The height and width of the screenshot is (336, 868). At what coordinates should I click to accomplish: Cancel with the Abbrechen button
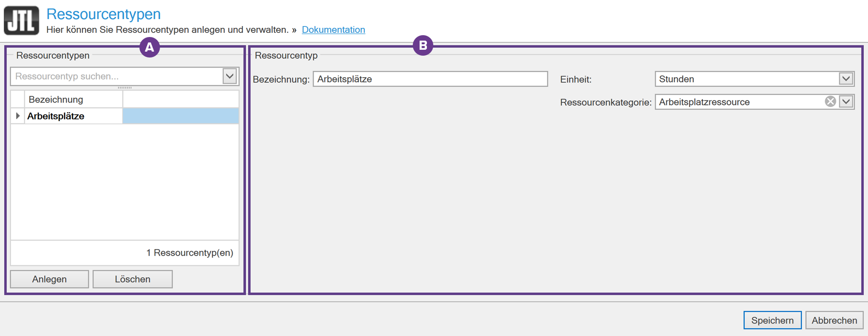tap(834, 320)
